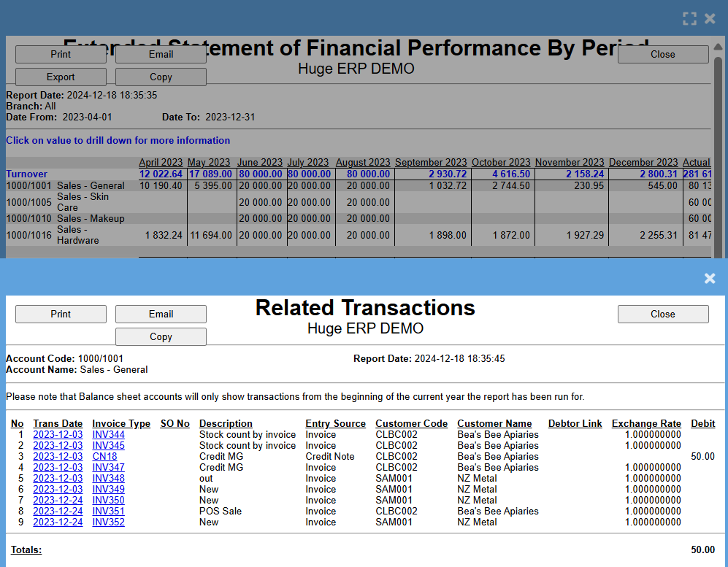Click date link for row 5 transaction
The height and width of the screenshot is (567, 728).
pos(58,479)
